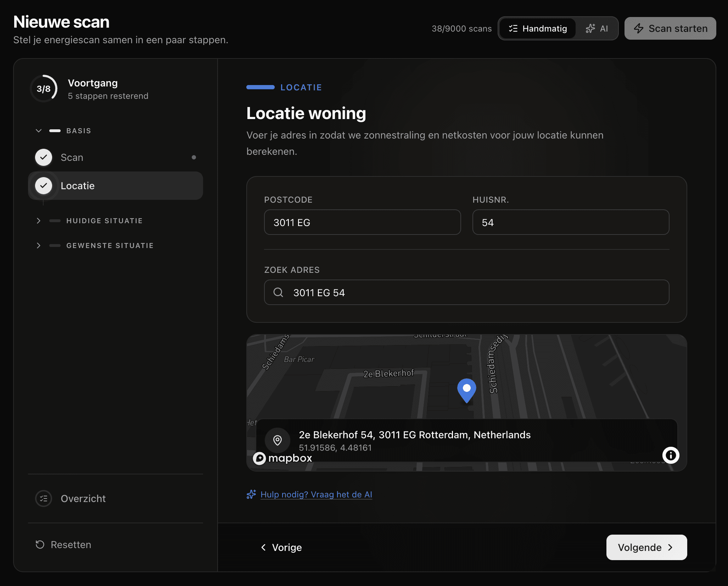Click the Scan step checkmark circle
The width and height of the screenshot is (728, 586).
44,157
